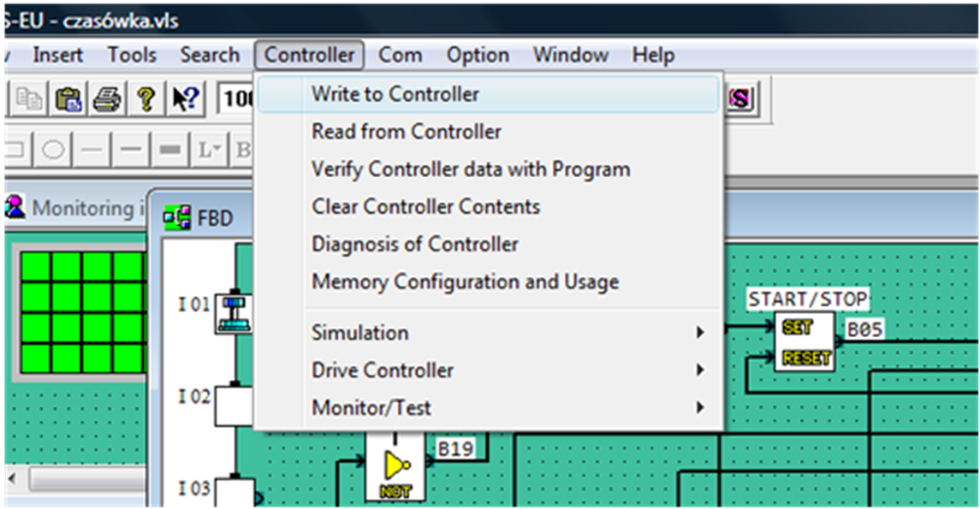
Task: Select the SET/RESET block B05
Action: click(805, 342)
